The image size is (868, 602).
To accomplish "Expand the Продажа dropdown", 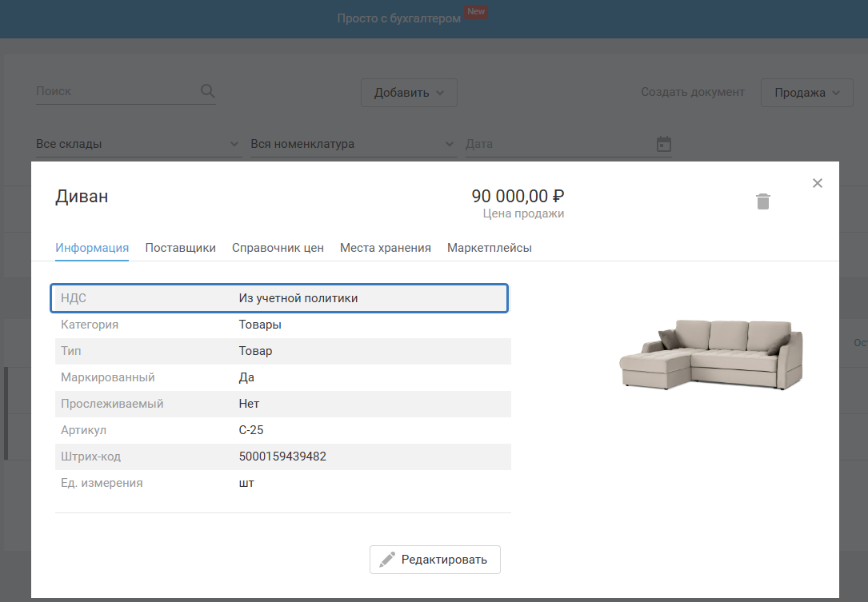I will pyautogui.click(x=806, y=93).
